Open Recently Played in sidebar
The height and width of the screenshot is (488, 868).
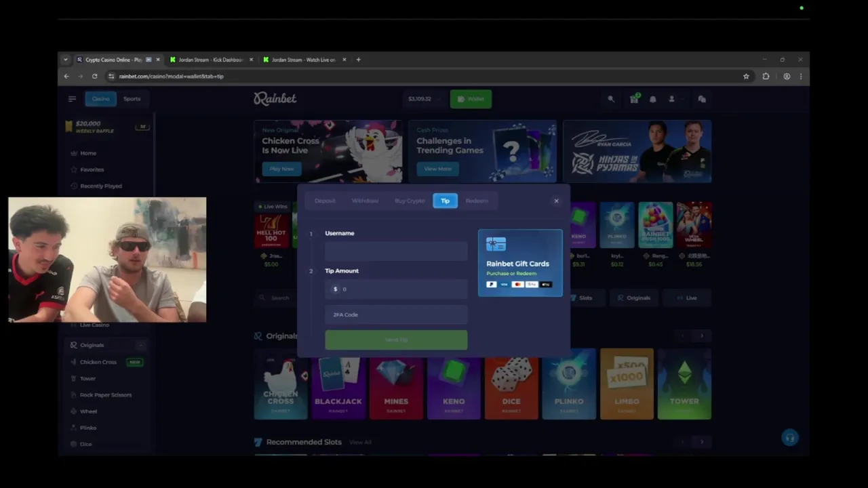101,186
